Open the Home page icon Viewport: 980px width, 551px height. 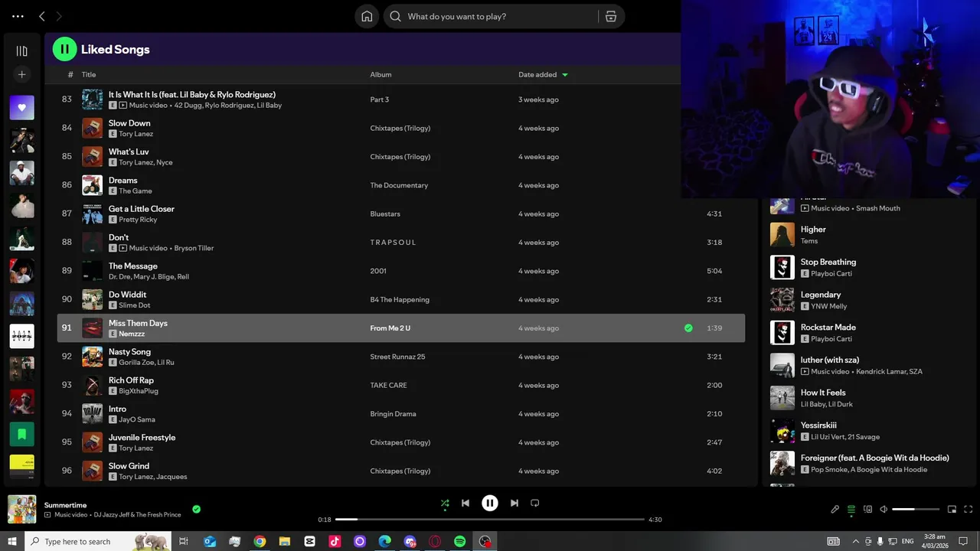point(367,16)
